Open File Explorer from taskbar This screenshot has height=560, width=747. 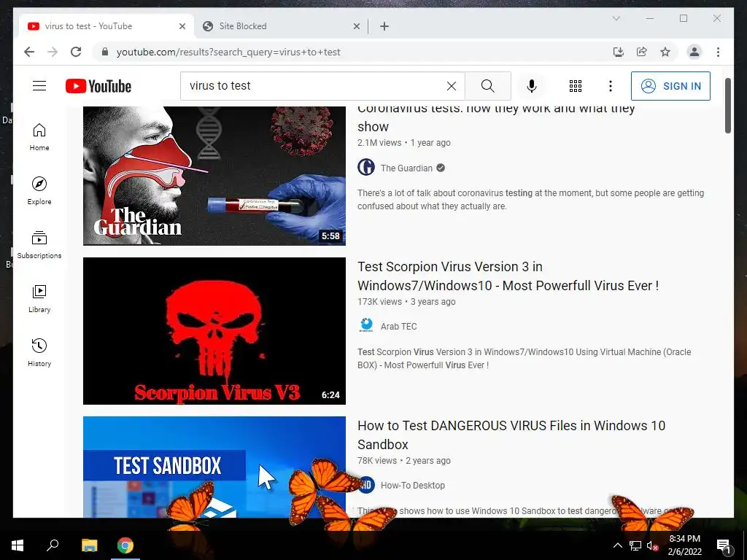click(x=89, y=545)
